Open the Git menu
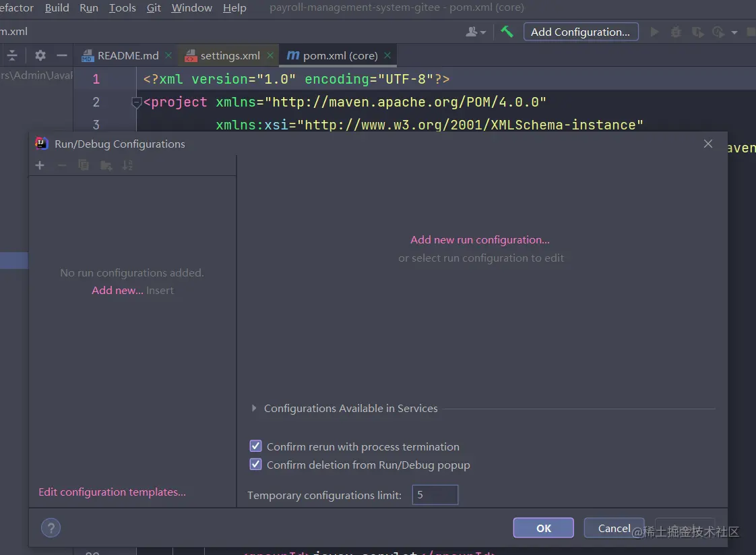The image size is (756, 555). point(154,7)
